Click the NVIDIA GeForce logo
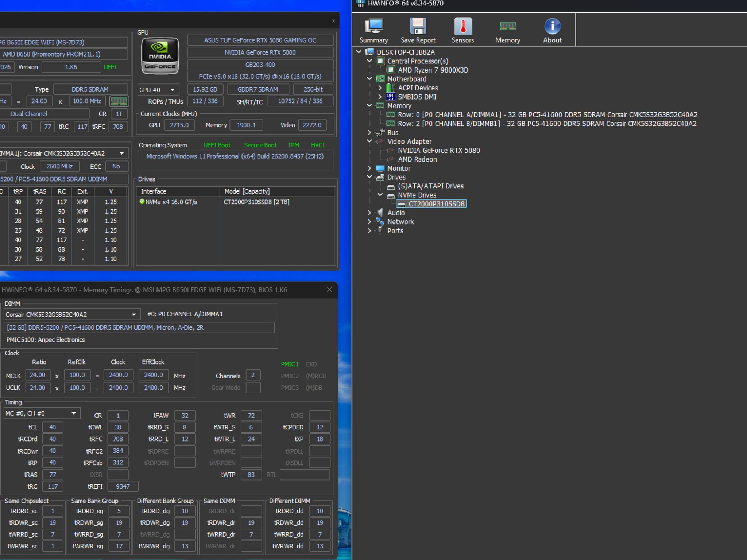This screenshot has height=560, width=747. (x=160, y=56)
